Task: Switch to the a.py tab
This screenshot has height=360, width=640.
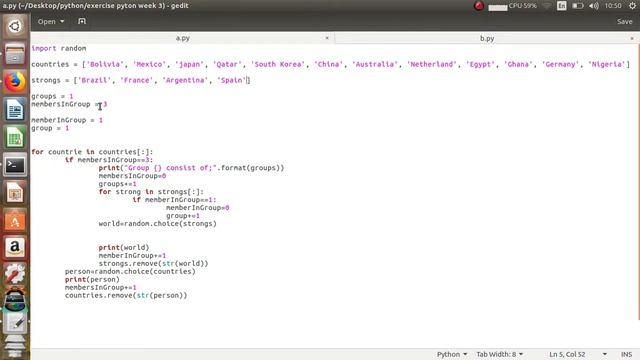Action: pyautogui.click(x=182, y=38)
